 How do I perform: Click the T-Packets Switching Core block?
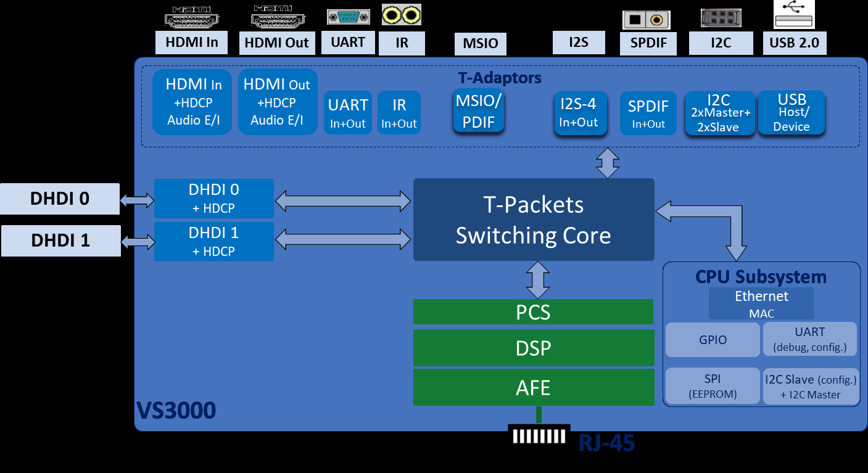[x=533, y=220]
